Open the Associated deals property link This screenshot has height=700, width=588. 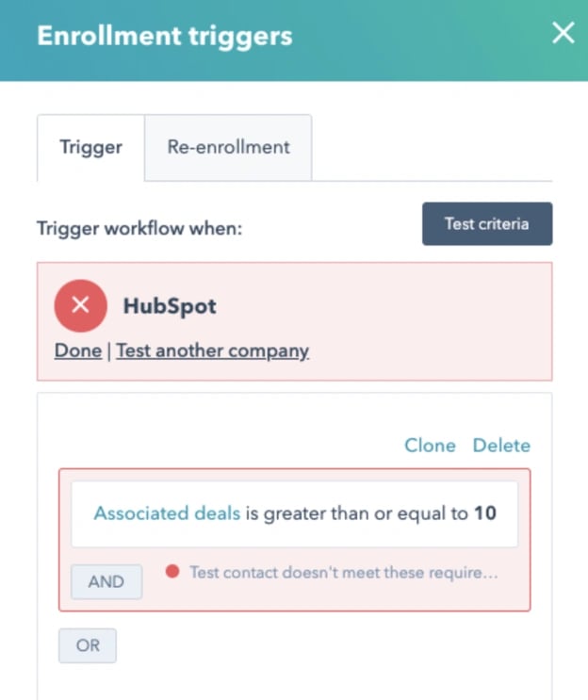click(167, 513)
